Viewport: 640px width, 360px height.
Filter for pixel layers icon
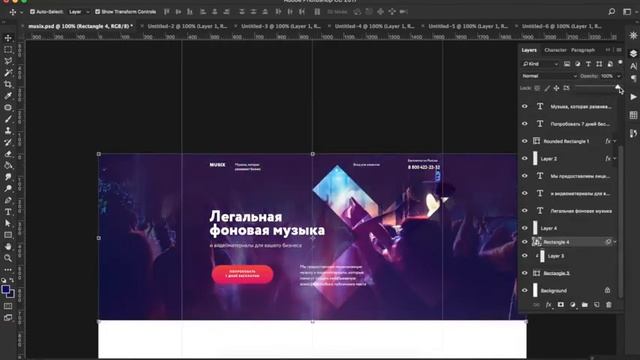567,64
